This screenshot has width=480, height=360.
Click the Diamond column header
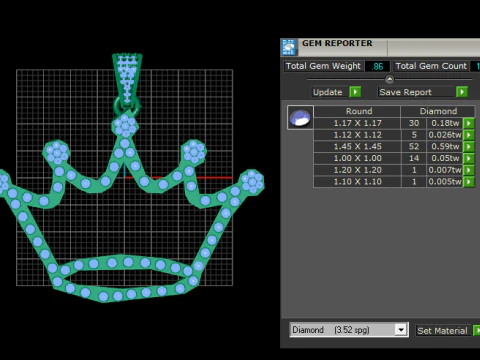click(438, 111)
